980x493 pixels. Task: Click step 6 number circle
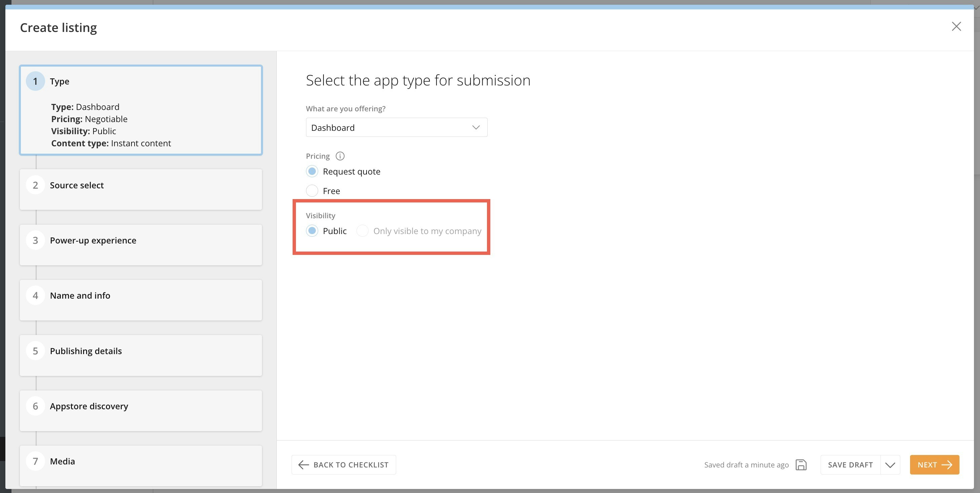click(35, 406)
